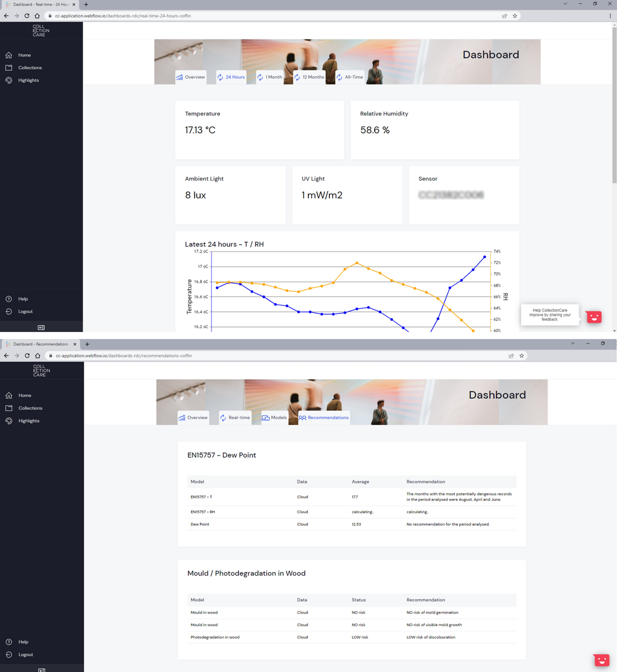Collapse the sidebar in the 24 Hours window
This screenshot has width=617, height=672.
coord(41,328)
